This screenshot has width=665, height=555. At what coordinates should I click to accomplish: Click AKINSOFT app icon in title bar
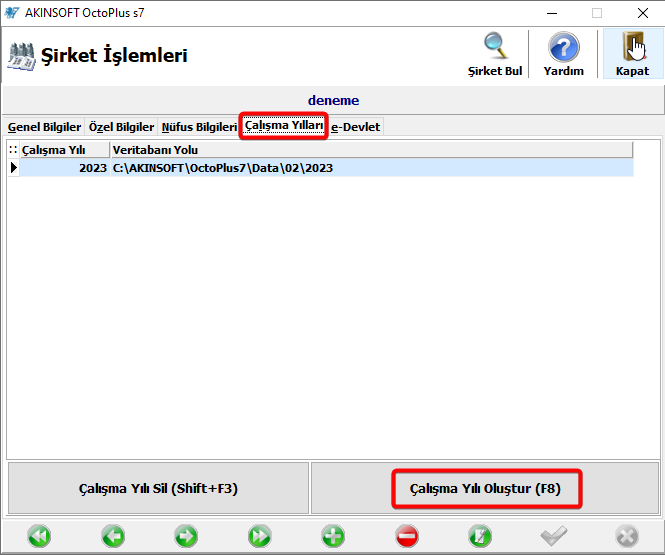pos(11,13)
